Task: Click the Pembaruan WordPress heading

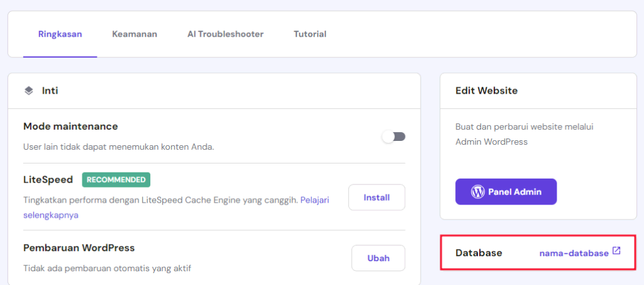Action: pos(79,247)
